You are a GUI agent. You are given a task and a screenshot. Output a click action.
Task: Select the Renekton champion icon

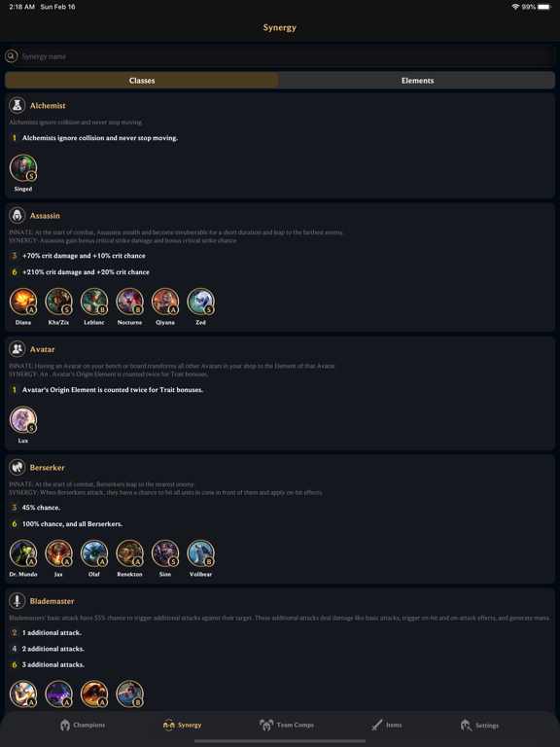pos(129,553)
